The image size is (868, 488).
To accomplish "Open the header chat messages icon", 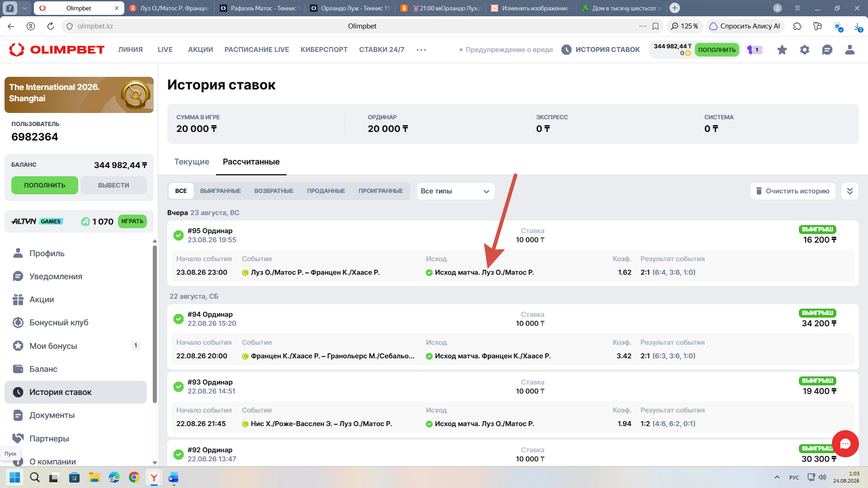I will [827, 50].
